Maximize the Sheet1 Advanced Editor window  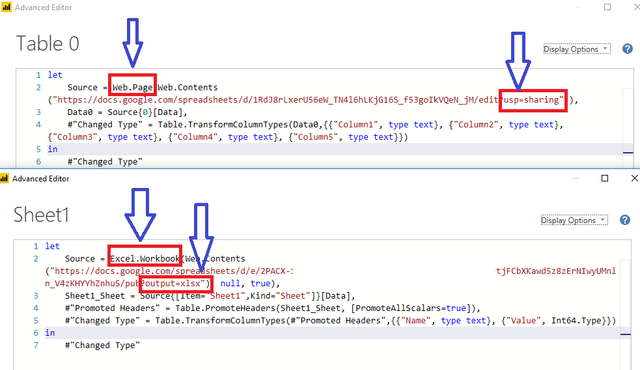pyautogui.click(x=605, y=178)
